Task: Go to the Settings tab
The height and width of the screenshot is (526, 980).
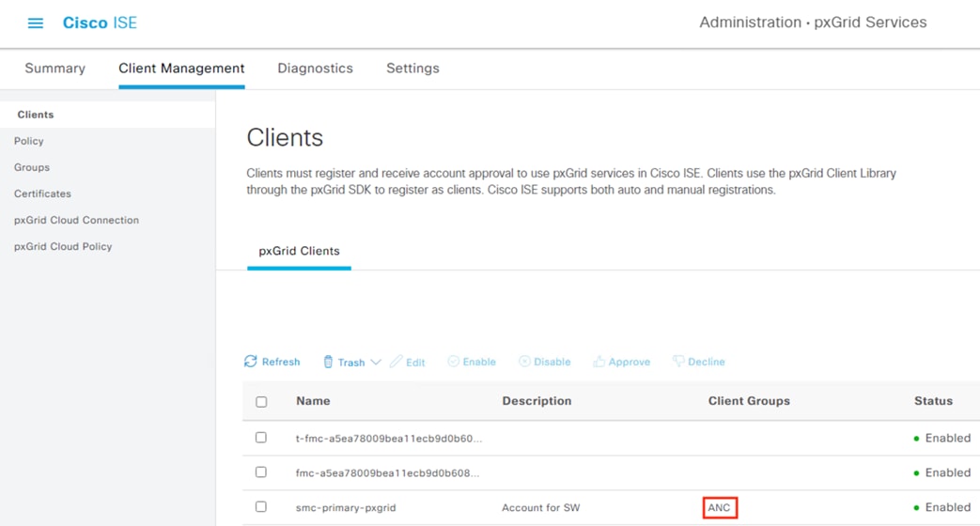Action: click(x=412, y=68)
